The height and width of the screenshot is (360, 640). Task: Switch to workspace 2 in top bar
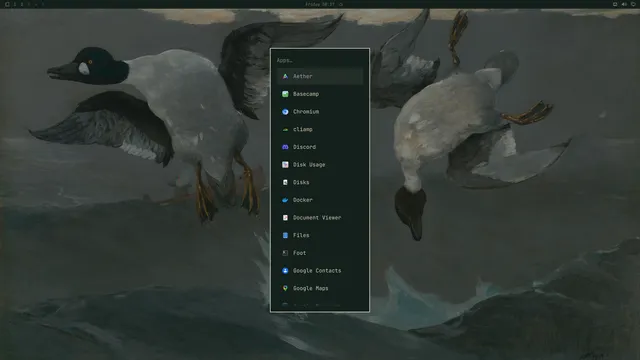(x=22, y=4)
